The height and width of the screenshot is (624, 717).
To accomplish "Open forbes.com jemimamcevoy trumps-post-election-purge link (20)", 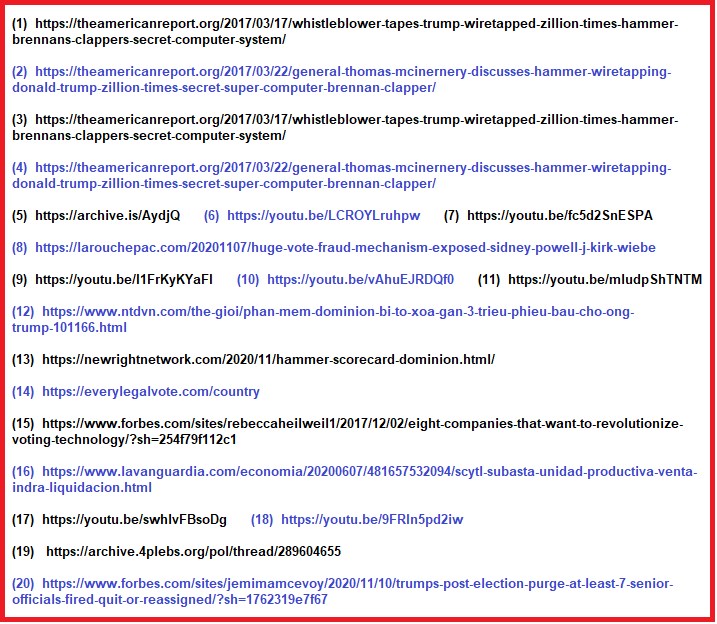I will (x=342, y=592).
